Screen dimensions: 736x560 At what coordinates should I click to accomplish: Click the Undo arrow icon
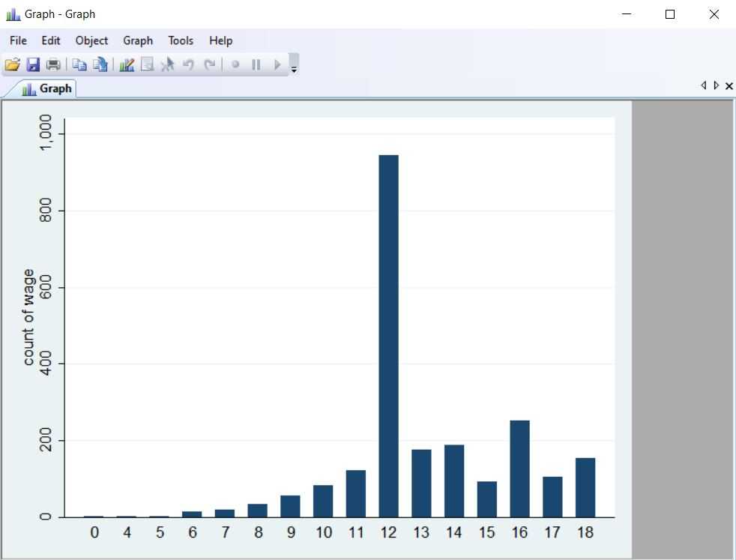pyautogui.click(x=188, y=64)
